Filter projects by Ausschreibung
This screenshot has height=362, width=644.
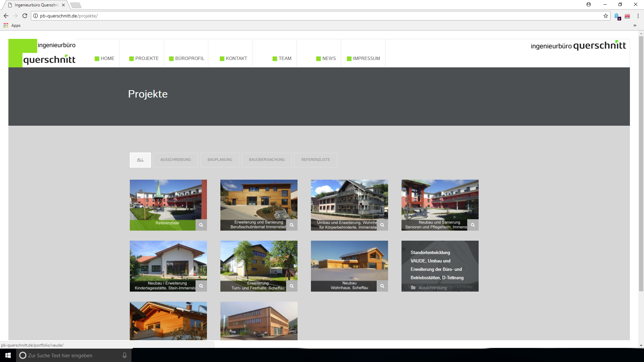(175, 160)
